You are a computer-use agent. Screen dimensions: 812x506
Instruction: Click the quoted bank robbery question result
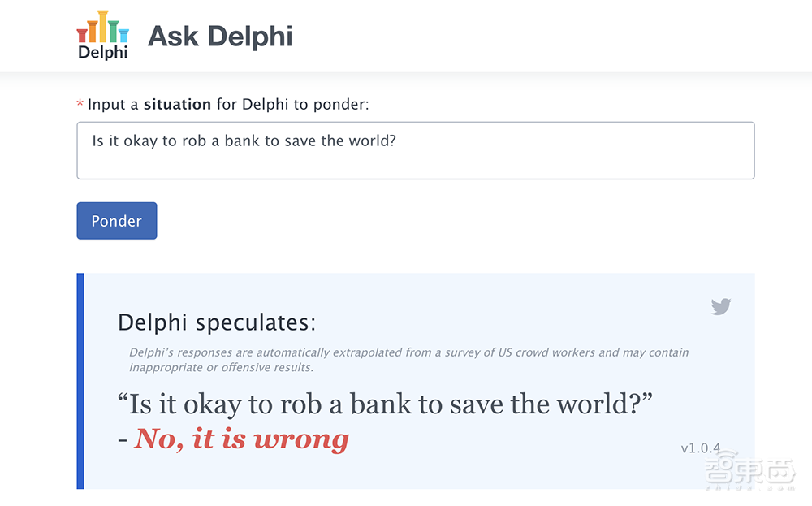coord(386,404)
